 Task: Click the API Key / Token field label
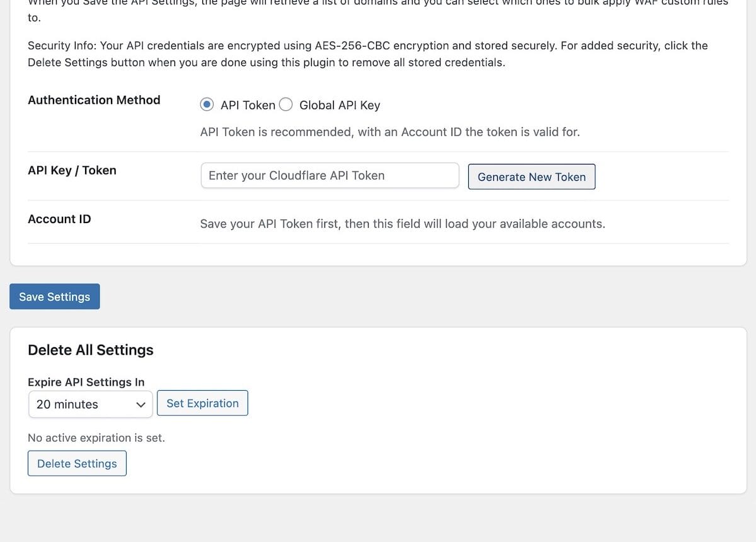[72, 170]
